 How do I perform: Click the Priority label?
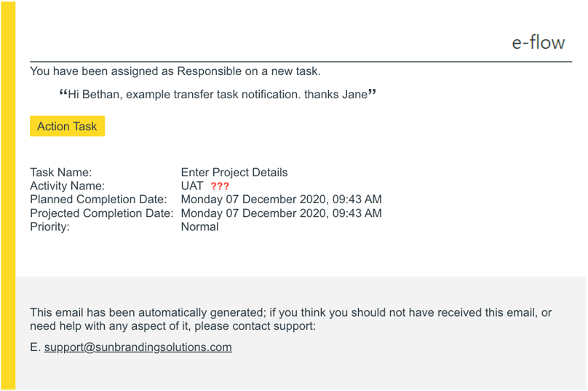coord(50,226)
